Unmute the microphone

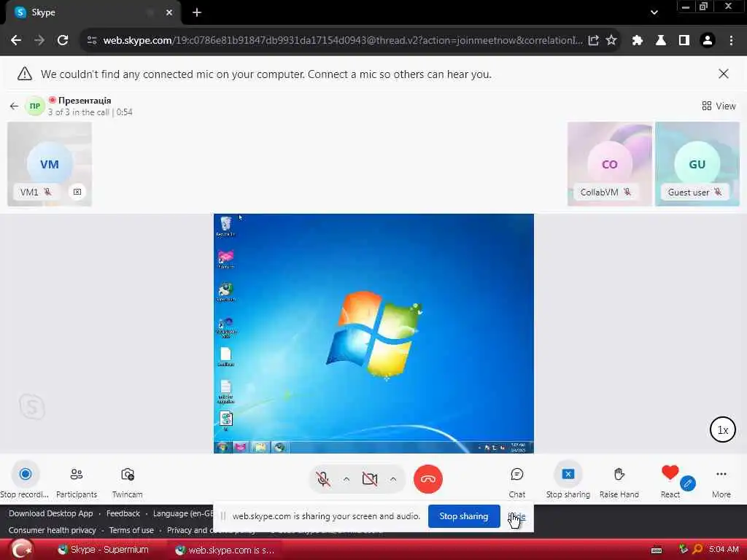click(323, 478)
